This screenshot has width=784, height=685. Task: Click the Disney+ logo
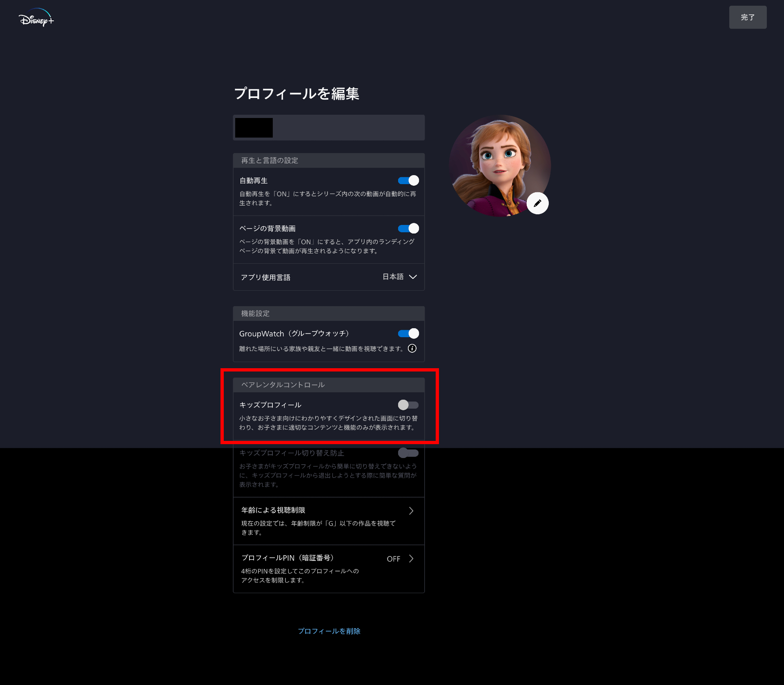pyautogui.click(x=36, y=18)
